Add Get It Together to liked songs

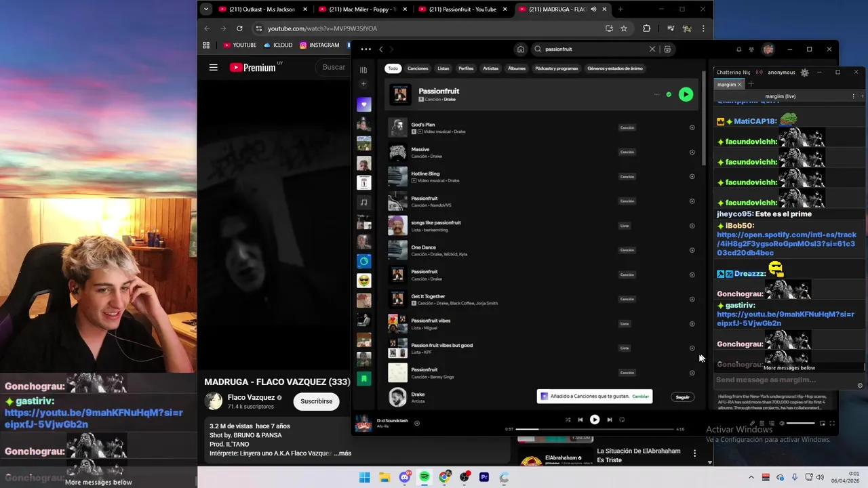692,299
